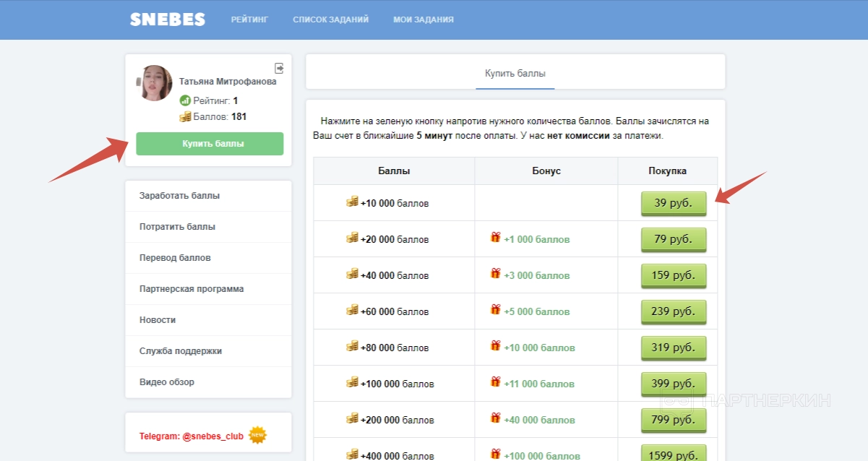Click coins icon in +200 000 баллов row

pos(353,418)
